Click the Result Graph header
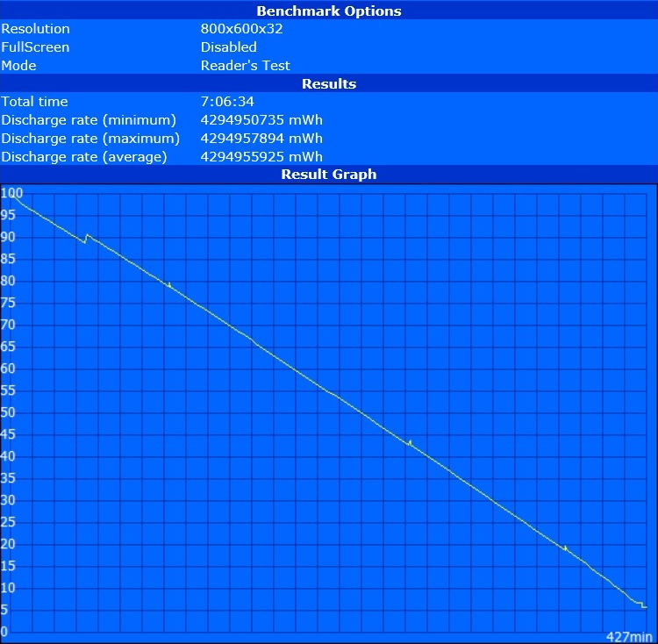Image resolution: width=658 pixels, height=644 pixels. click(x=329, y=174)
